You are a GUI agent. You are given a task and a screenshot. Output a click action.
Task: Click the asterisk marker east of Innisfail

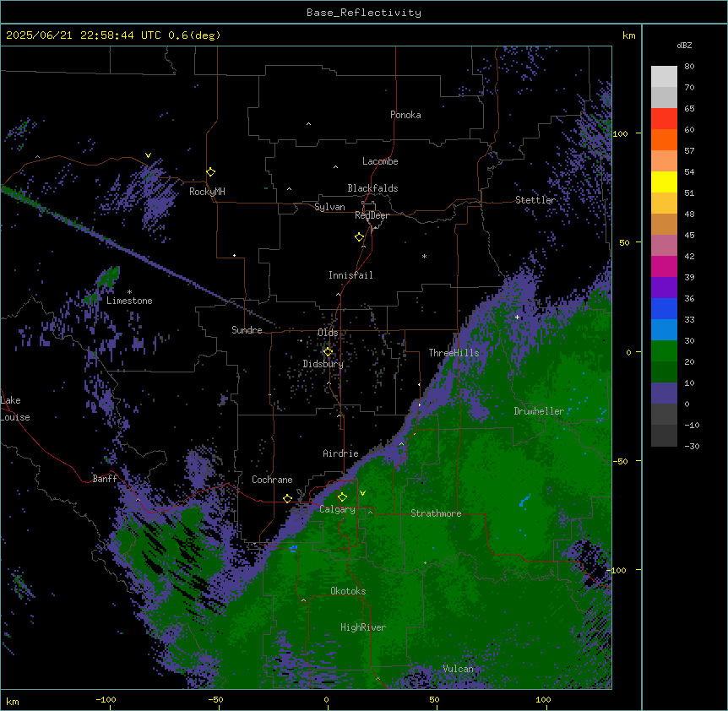coord(424,256)
